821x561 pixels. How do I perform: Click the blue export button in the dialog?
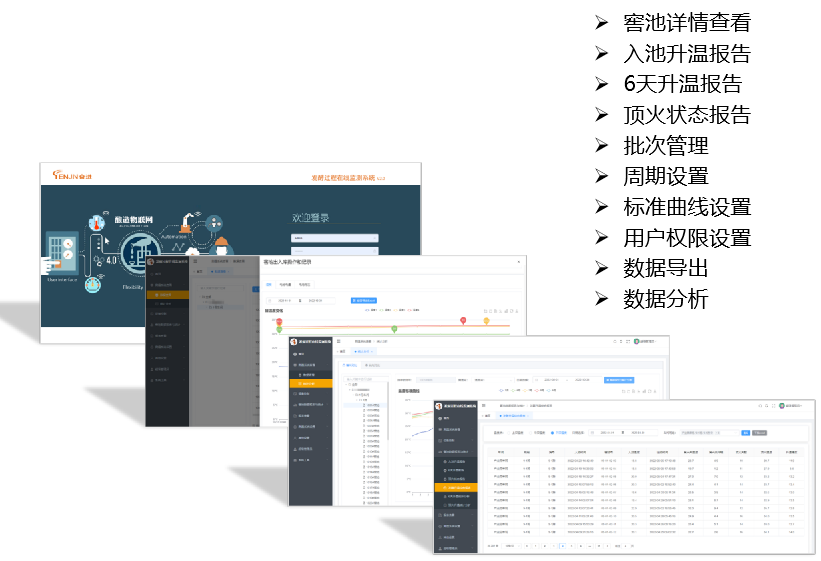pos(364,300)
